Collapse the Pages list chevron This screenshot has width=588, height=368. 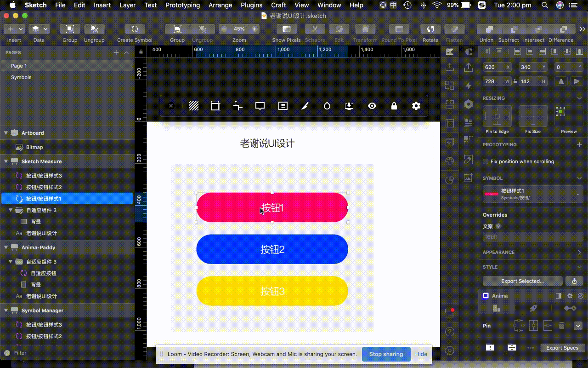(x=126, y=53)
